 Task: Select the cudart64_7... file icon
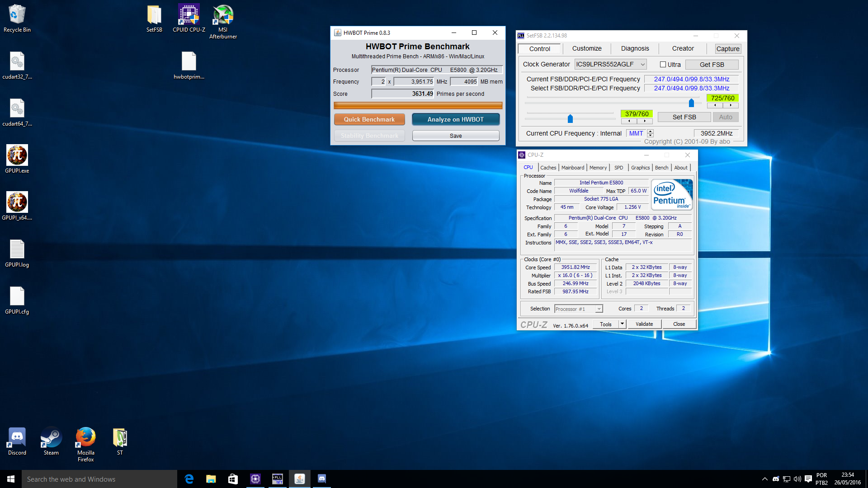pos(17,113)
